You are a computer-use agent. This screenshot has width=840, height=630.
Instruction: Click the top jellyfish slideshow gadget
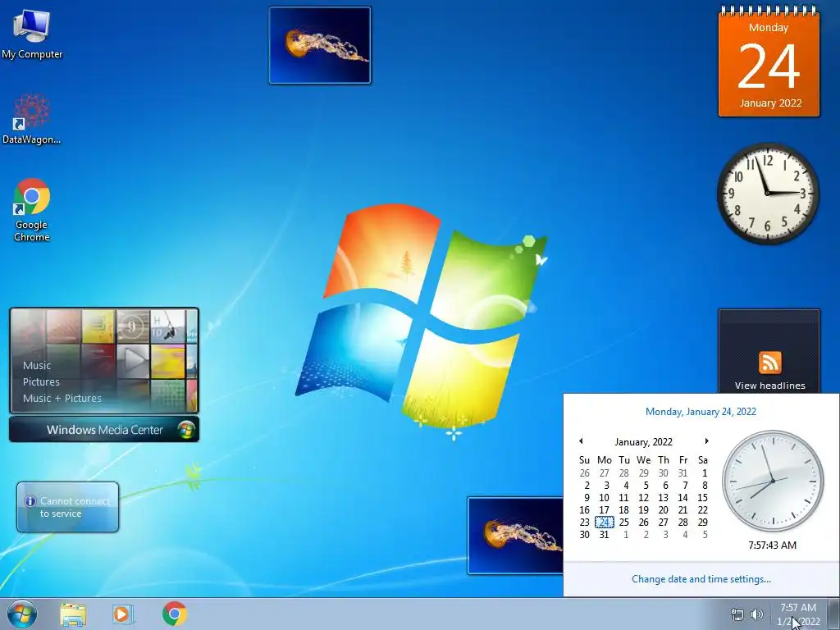click(x=320, y=45)
